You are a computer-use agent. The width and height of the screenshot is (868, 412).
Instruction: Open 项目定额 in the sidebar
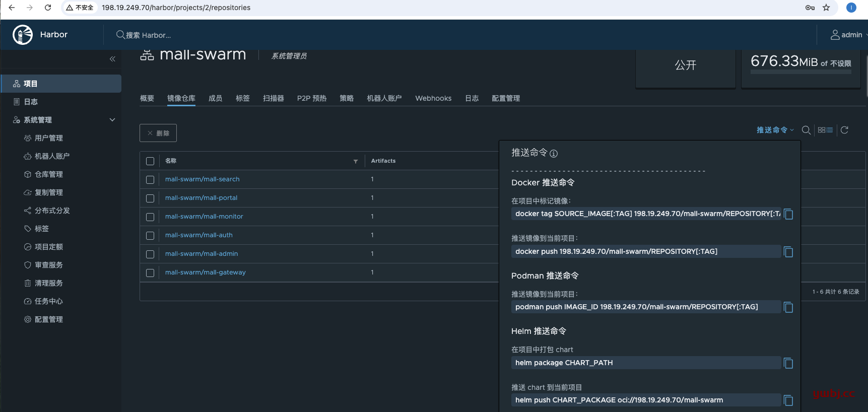(x=49, y=247)
